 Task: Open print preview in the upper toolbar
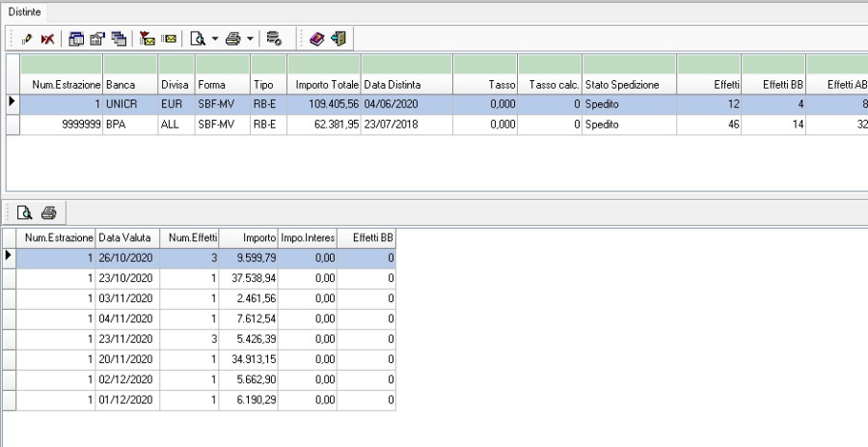click(x=197, y=39)
